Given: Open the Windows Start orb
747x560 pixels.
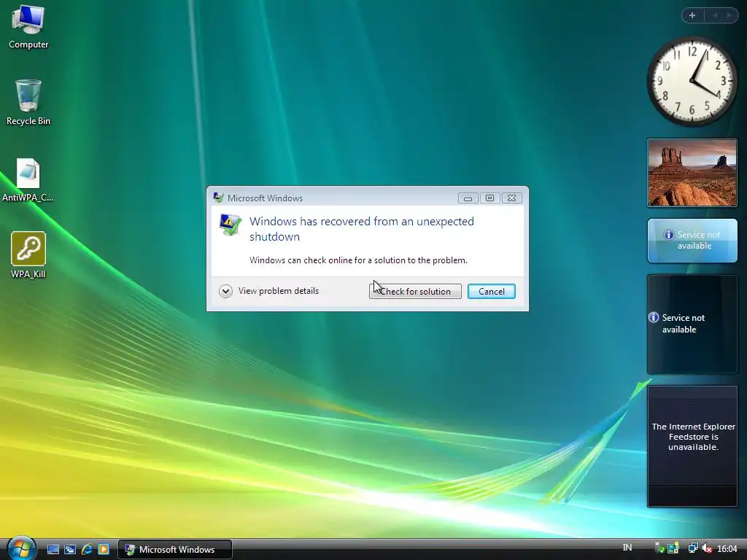Looking at the screenshot, I should click(x=21, y=548).
